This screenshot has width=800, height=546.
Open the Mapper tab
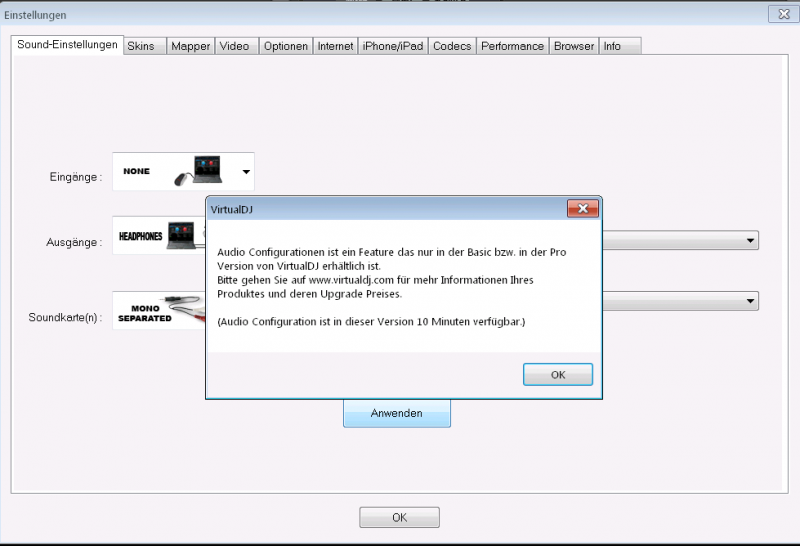190,46
